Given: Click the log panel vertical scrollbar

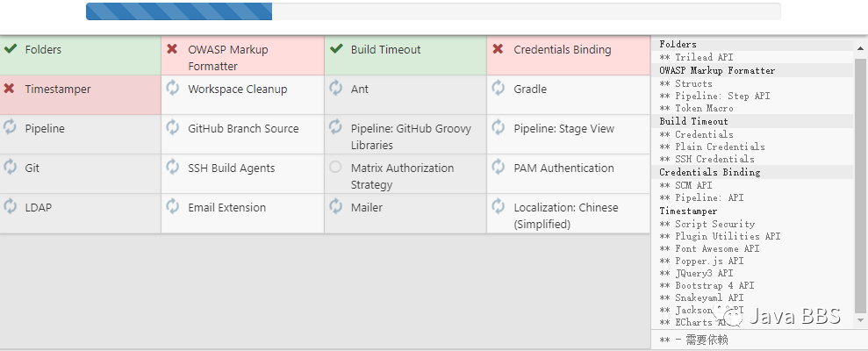Looking at the screenshot, I should click(x=860, y=175).
